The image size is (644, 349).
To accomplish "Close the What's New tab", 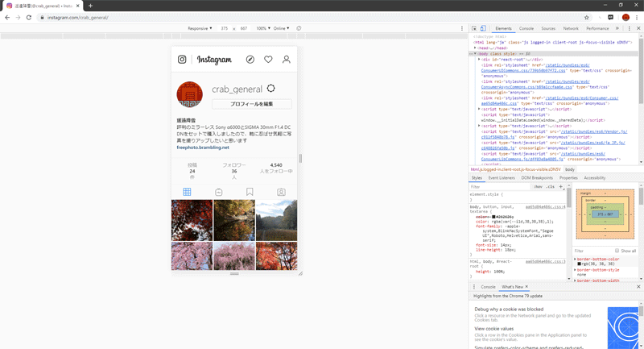I will (526, 286).
